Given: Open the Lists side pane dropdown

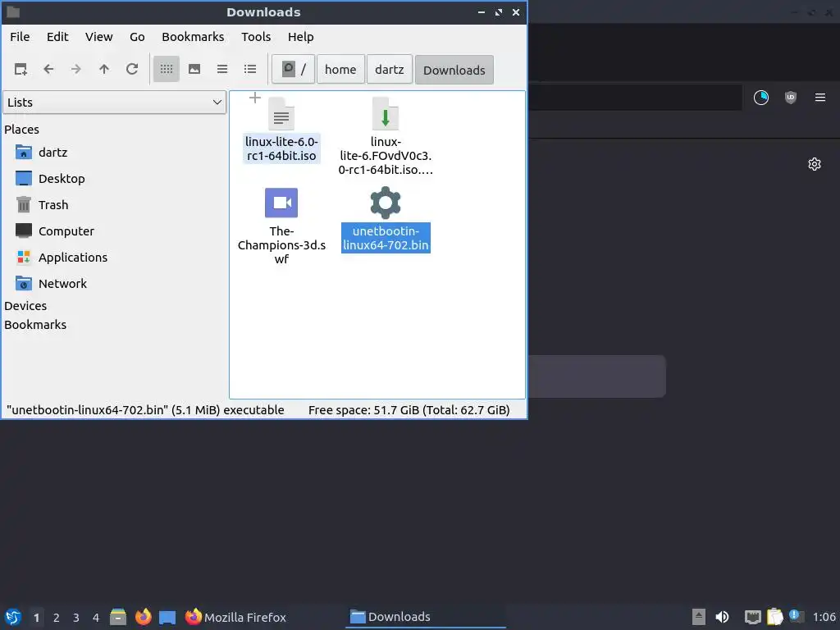Looking at the screenshot, I should pyautogui.click(x=115, y=103).
